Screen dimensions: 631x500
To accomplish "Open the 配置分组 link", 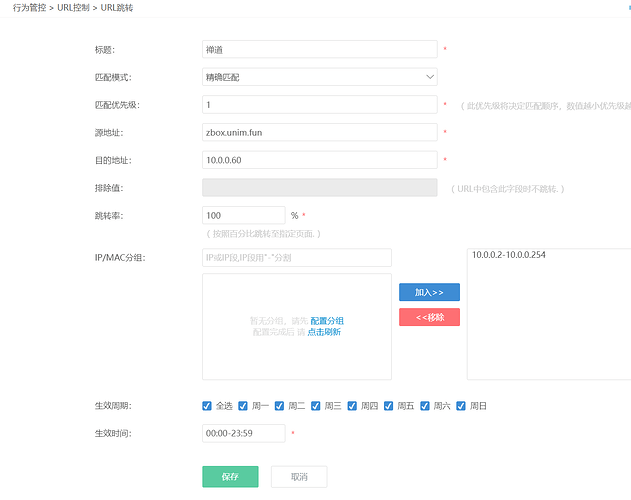I will [x=327, y=321].
